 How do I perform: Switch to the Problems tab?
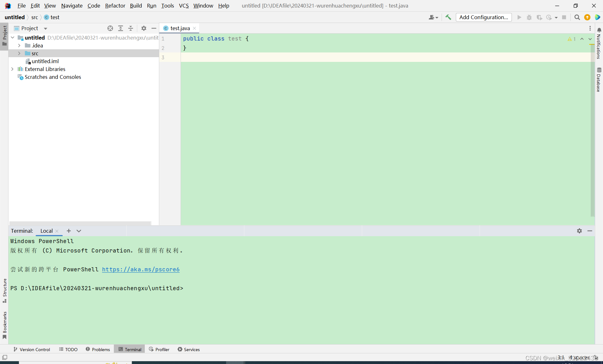98,350
